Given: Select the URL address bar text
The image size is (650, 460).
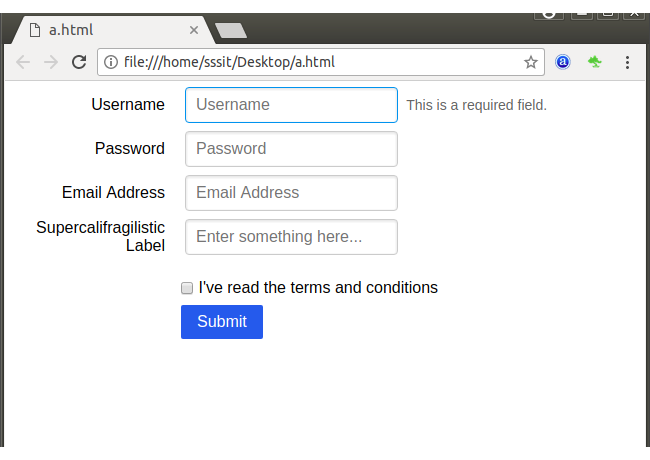Looking at the screenshot, I should tap(229, 62).
